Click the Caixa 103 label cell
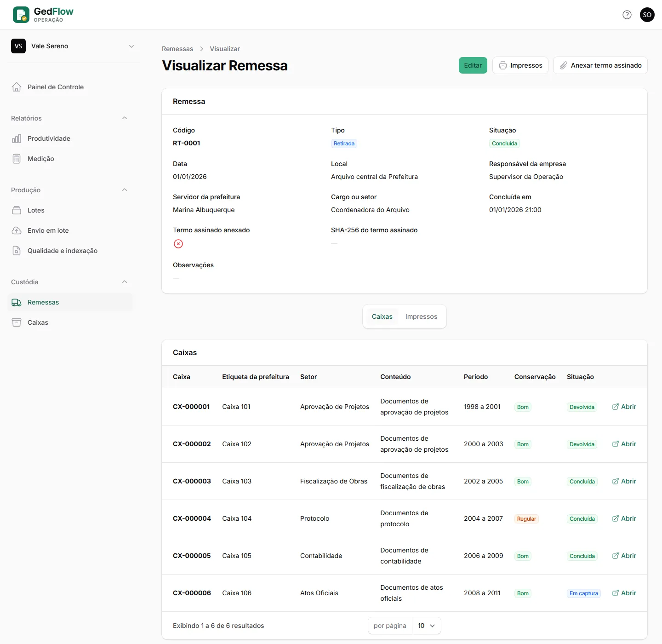662x644 pixels. 237,481
